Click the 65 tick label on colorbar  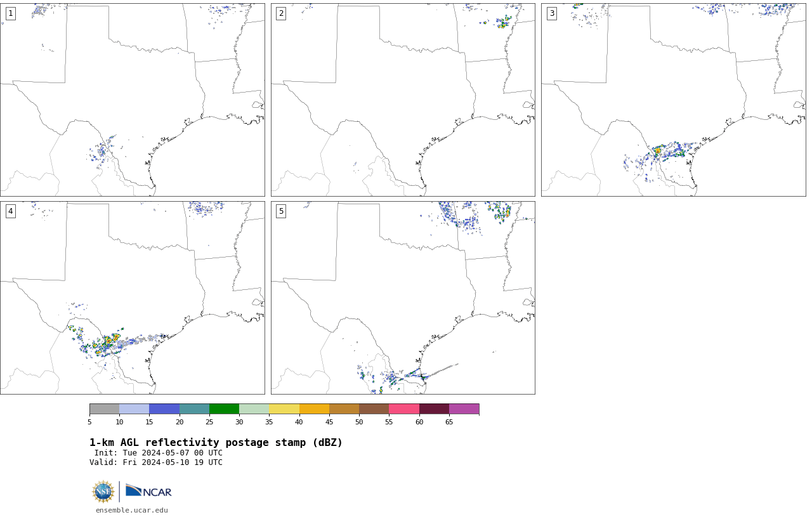click(449, 422)
